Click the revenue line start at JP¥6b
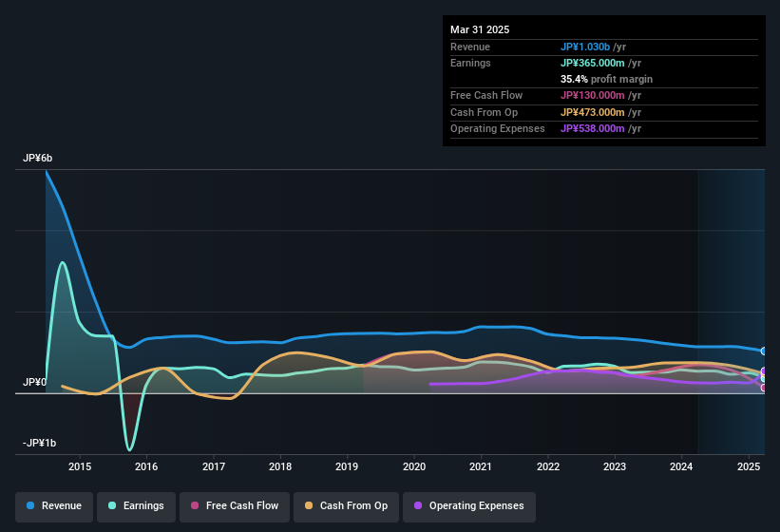Screen dimensions: 780x532 (x=47, y=172)
